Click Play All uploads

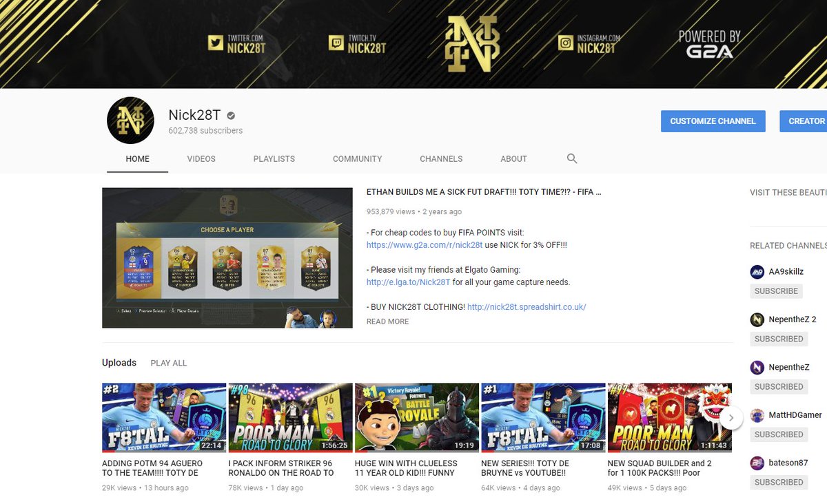click(x=169, y=363)
